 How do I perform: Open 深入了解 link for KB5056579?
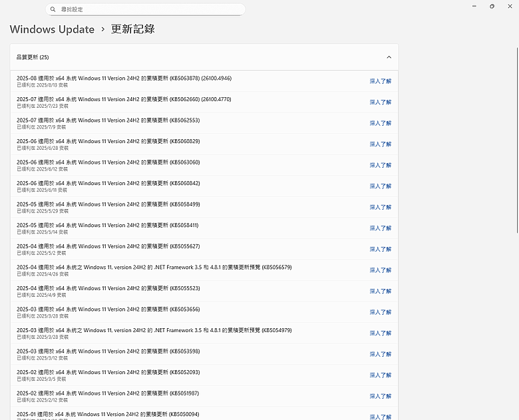[381, 270]
